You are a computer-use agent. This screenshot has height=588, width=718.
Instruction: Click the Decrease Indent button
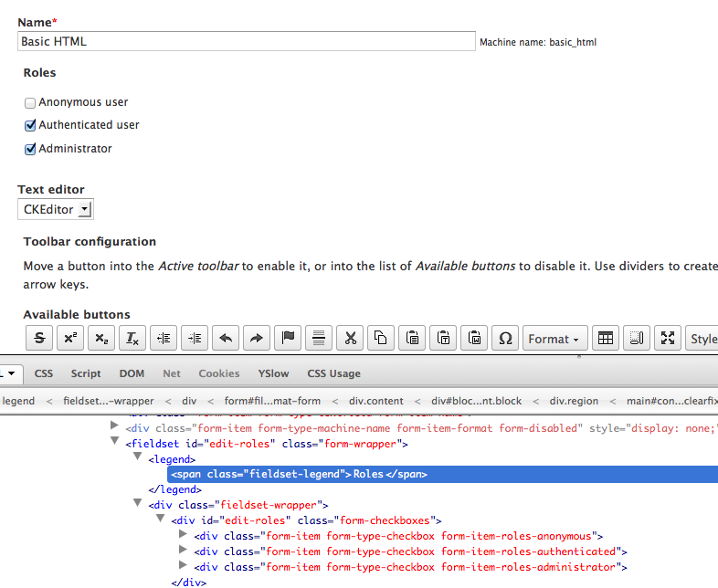tap(164, 338)
